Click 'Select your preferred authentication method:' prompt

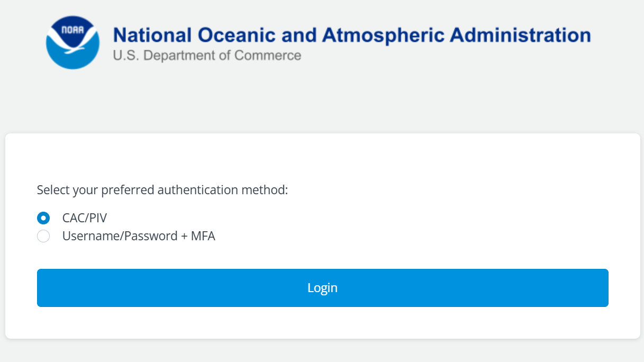[x=162, y=190]
